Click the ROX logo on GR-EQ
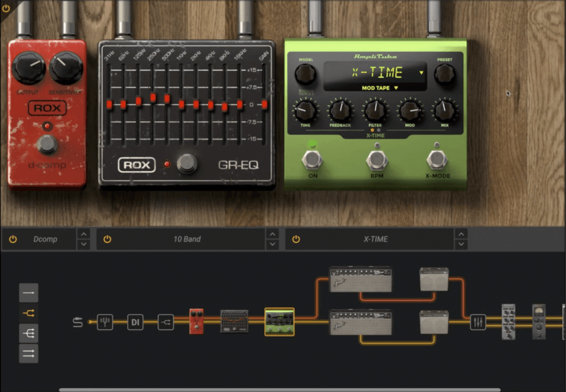This screenshot has height=392, width=566. (x=137, y=165)
